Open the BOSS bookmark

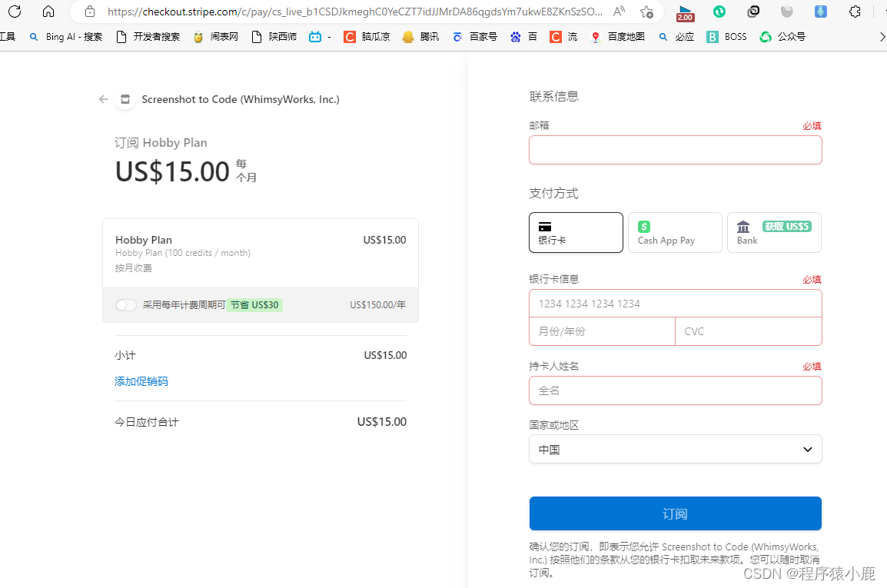point(727,37)
